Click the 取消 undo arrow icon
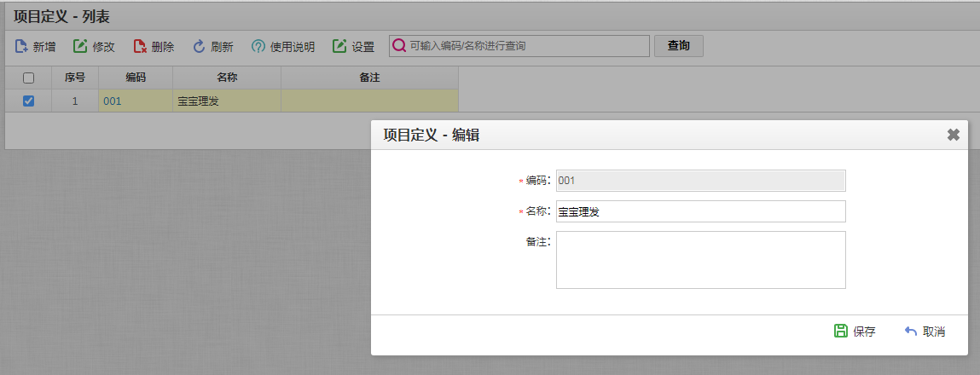Image resolution: width=980 pixels, height=375 pixels. 911,332
